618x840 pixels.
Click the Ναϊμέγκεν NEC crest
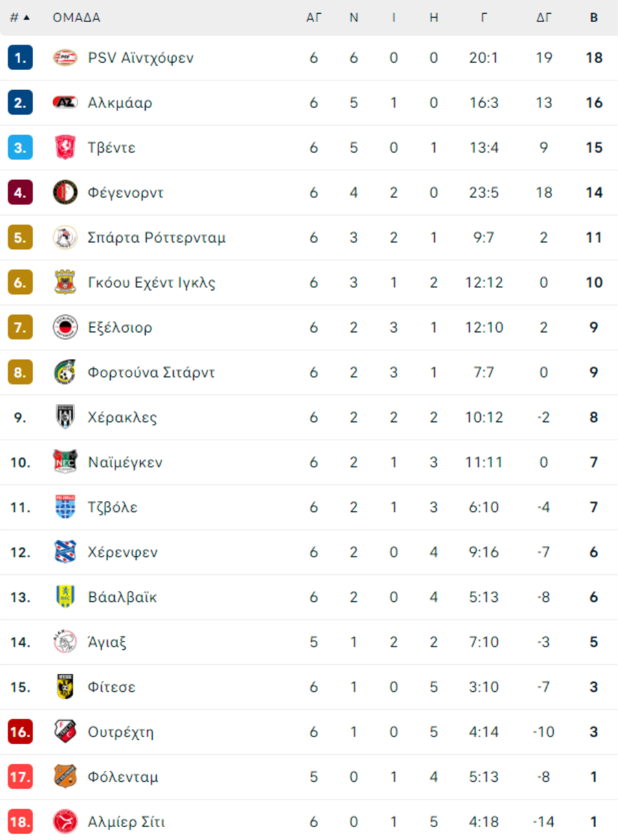tap(65, 463)
